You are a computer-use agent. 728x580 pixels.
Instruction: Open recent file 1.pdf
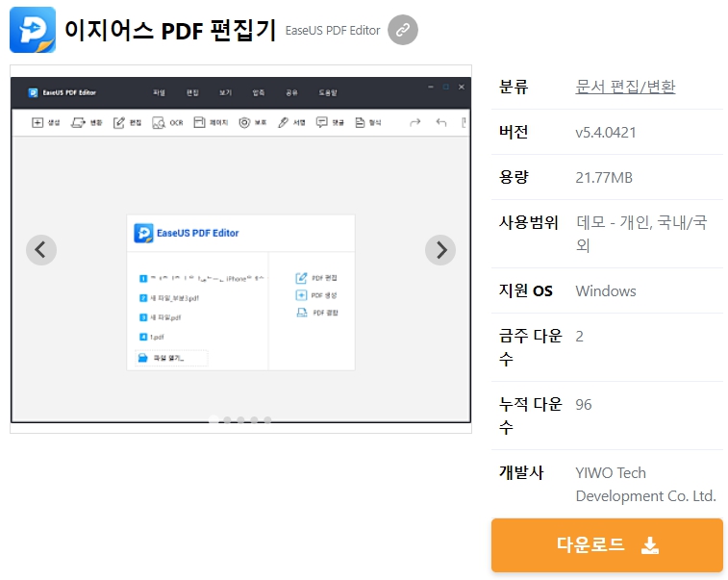[152, 338]
